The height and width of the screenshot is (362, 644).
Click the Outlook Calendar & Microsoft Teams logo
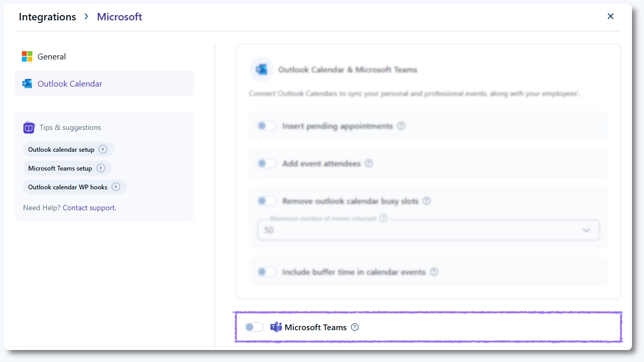click(x=262, y=69)
